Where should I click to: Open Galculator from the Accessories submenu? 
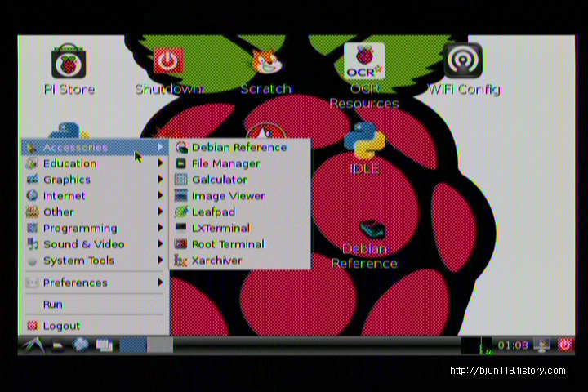240,180
